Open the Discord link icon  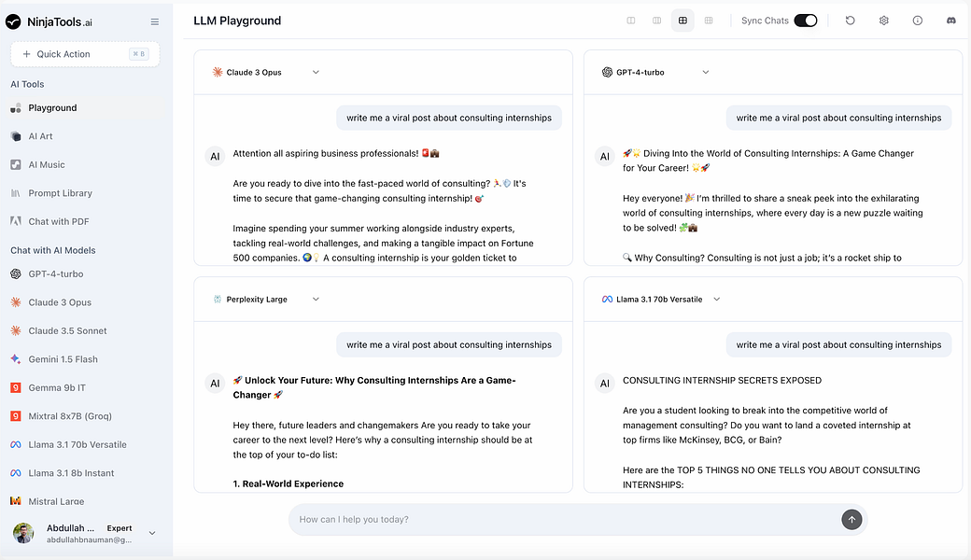950,21
